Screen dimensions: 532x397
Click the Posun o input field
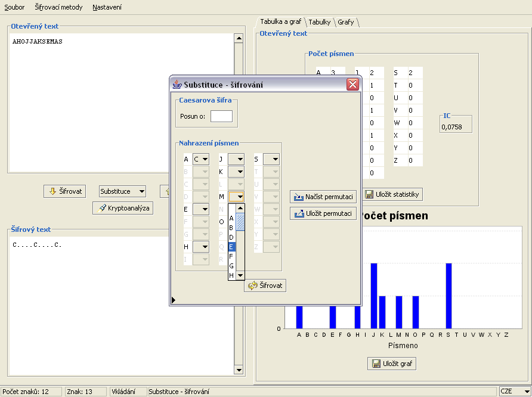click(221, 116)
